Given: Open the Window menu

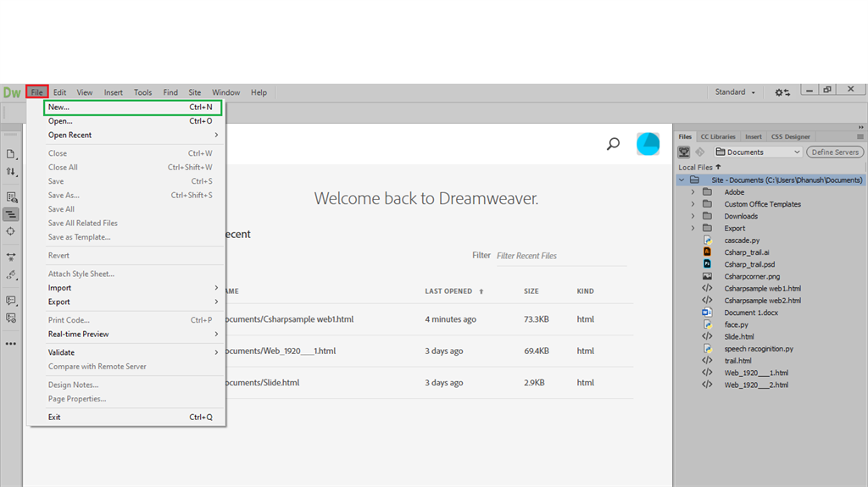Looking at the screenshot, I should (225, 92).
